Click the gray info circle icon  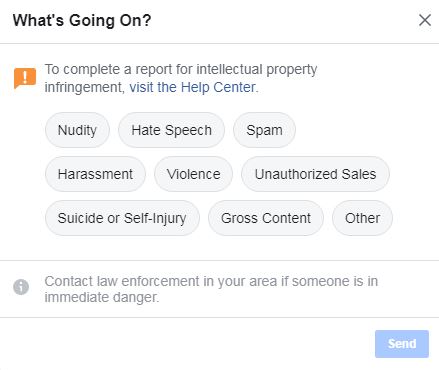pos(21,287)
